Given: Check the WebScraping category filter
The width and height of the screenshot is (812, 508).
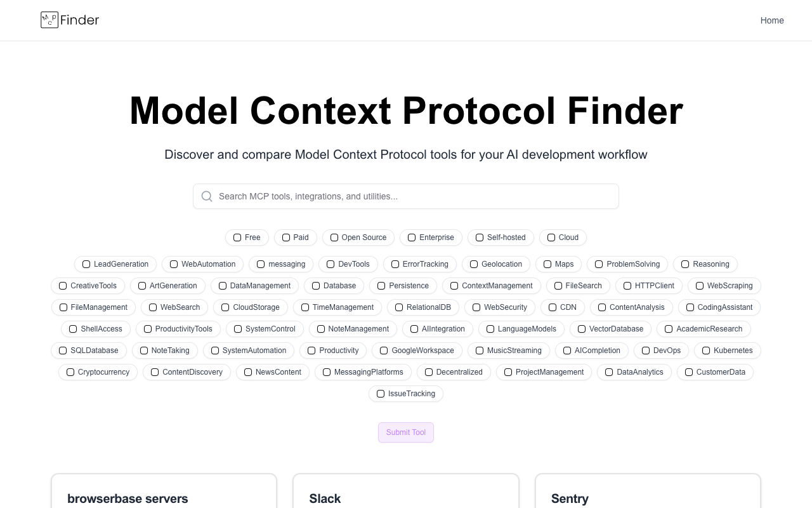Looking at the screenshot, I should 700,286.
